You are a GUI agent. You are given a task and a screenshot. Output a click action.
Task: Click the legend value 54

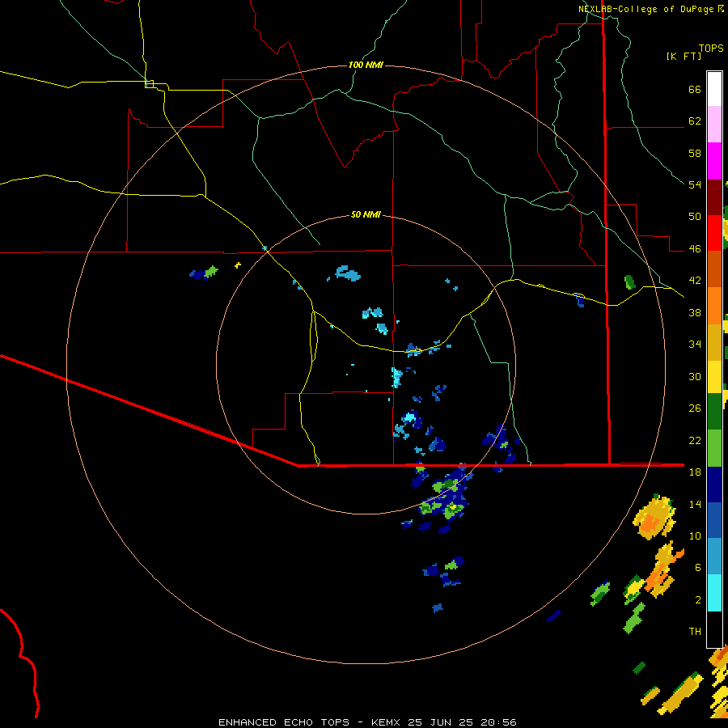click(695, 184)
